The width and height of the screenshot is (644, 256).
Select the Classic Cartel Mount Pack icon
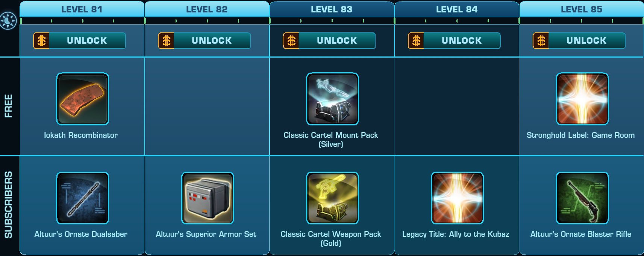point(332,99)
